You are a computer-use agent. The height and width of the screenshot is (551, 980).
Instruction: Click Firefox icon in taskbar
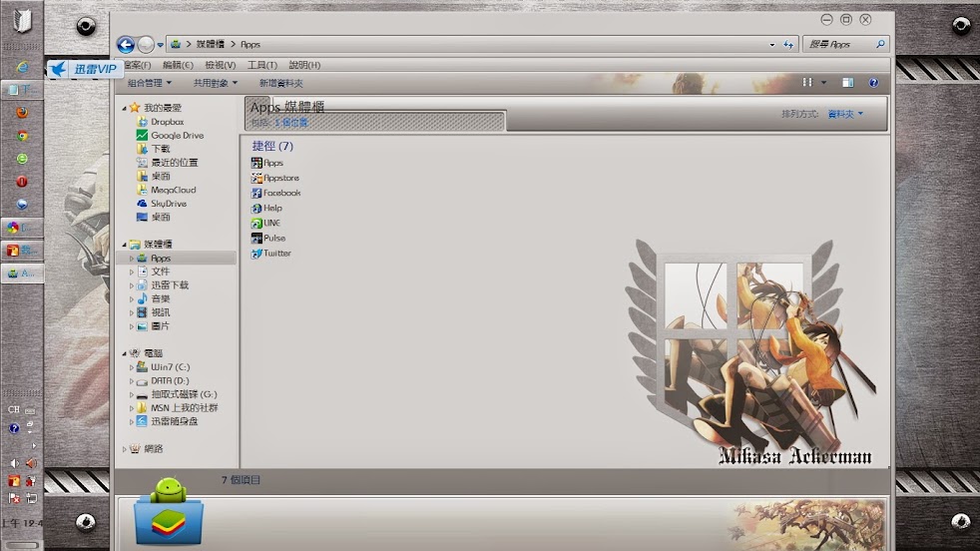pyautogui.click(x=22, y=113)
